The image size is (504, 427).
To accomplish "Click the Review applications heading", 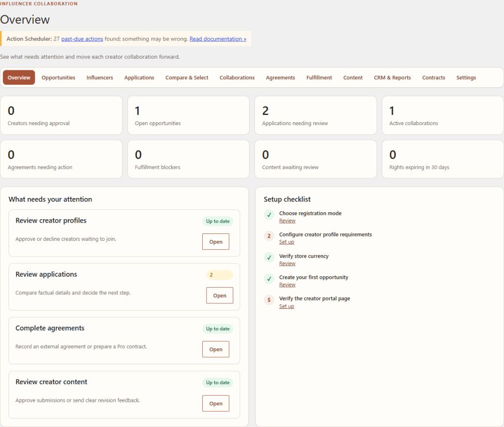I will click(x=46, y=274).
